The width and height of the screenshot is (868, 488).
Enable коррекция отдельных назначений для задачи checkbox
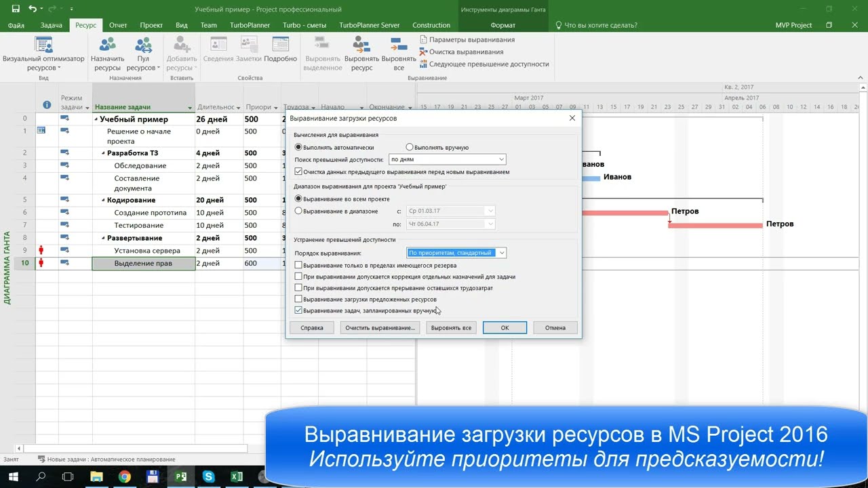tap(299, 277)
